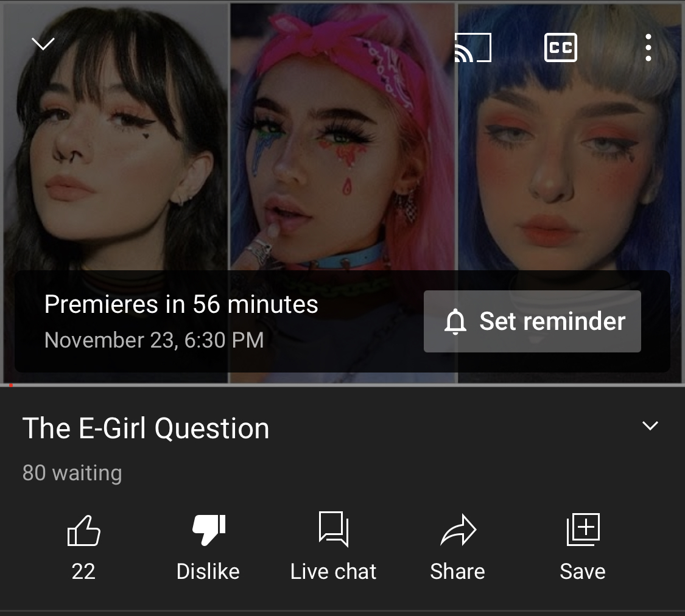Tap the 80 waiting viewer count

coord(72,473)
